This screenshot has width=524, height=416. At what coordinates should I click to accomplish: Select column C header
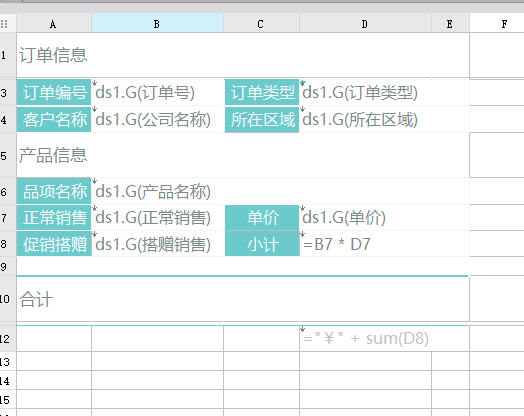(261, 24)
